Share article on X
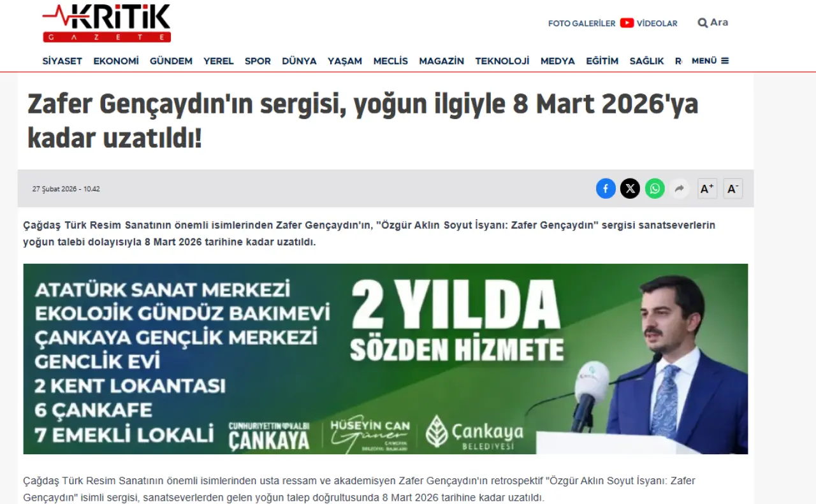The height and width of the screenshot is (504, 816). (630, 189)
